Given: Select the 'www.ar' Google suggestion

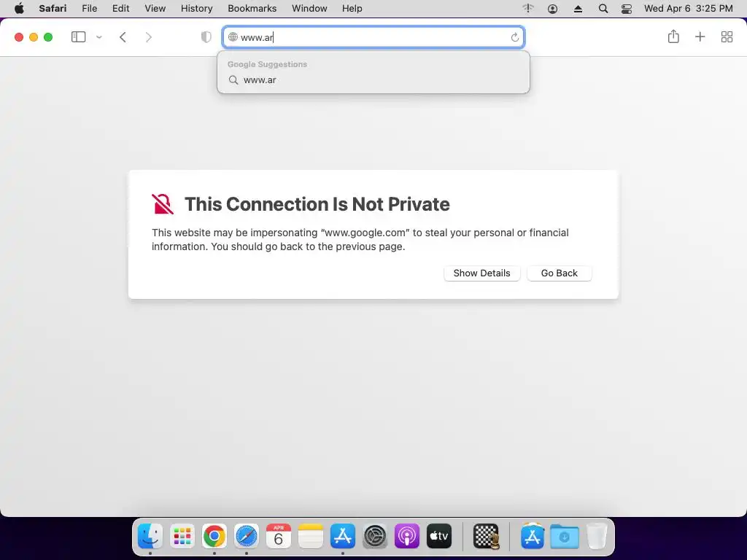Looking at the screenshot, I should [x=373, y=80].
